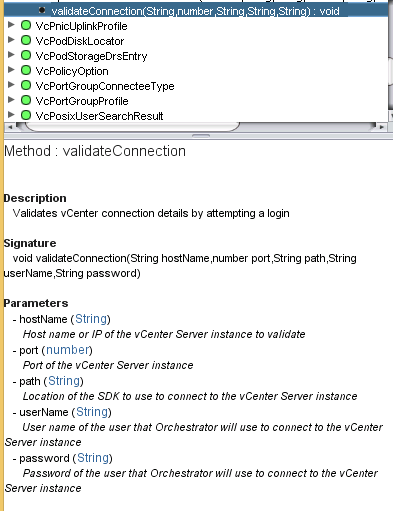Expand the VcPnicUplinkProfile tree node
Screen dimensions: 396x511
[x=11, y=25]
